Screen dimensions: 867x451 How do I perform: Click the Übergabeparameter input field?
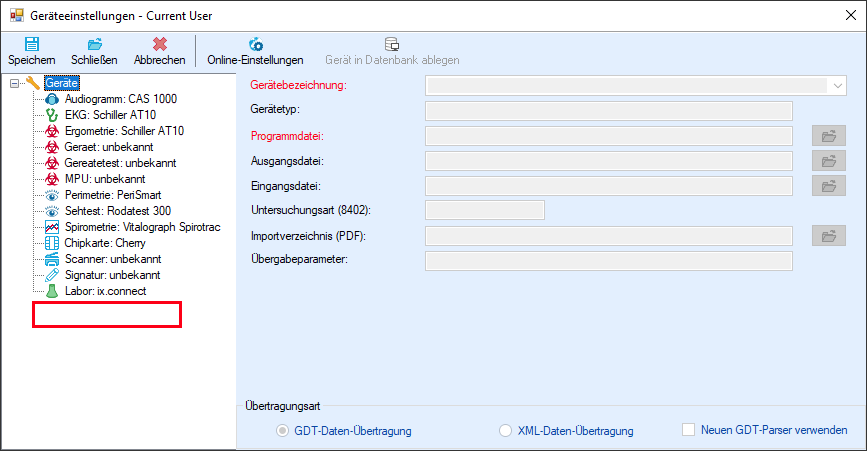[x=609, y=261]
